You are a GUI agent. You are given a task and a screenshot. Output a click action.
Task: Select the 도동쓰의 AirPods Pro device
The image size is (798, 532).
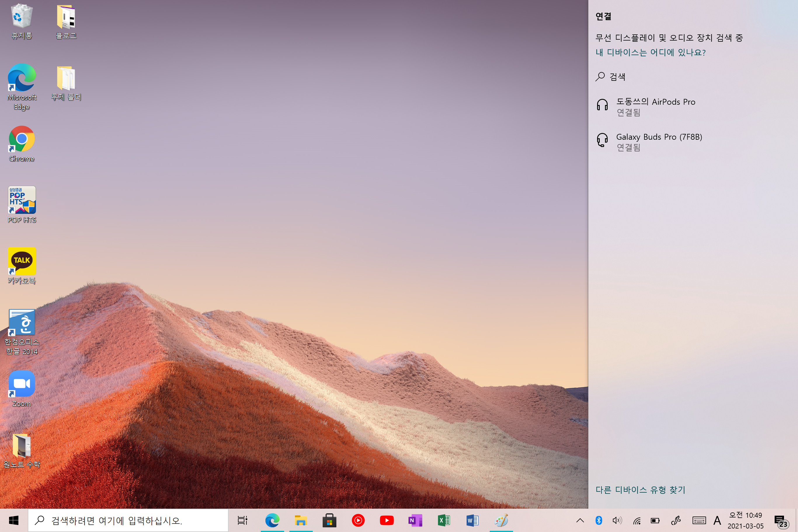[656, 106]
